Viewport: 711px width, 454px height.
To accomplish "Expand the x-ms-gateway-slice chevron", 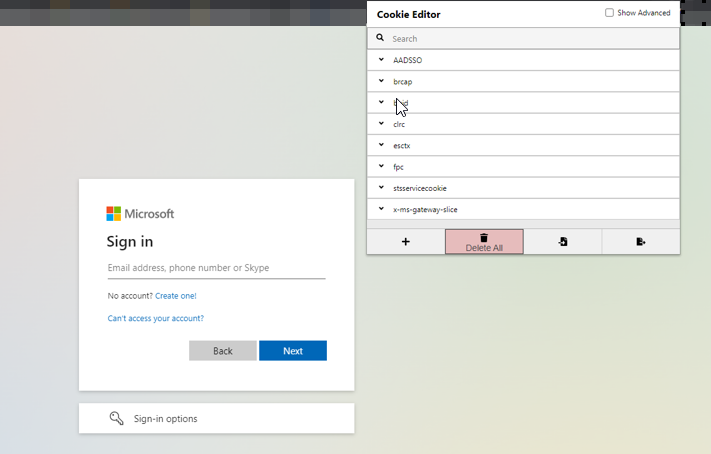I will 381,209.
